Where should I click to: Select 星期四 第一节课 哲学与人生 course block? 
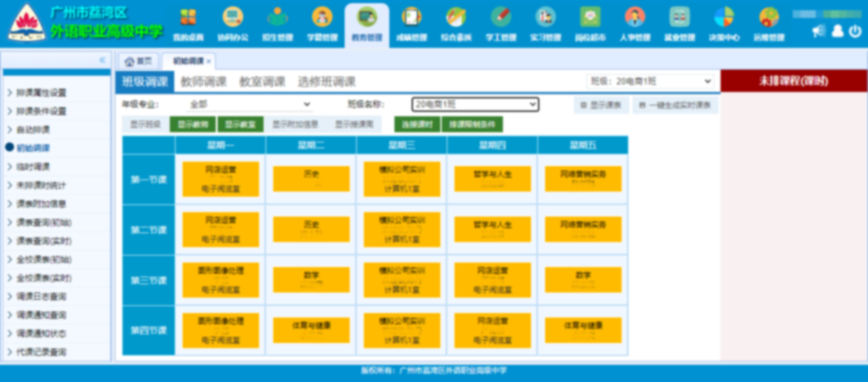(493, 179)
